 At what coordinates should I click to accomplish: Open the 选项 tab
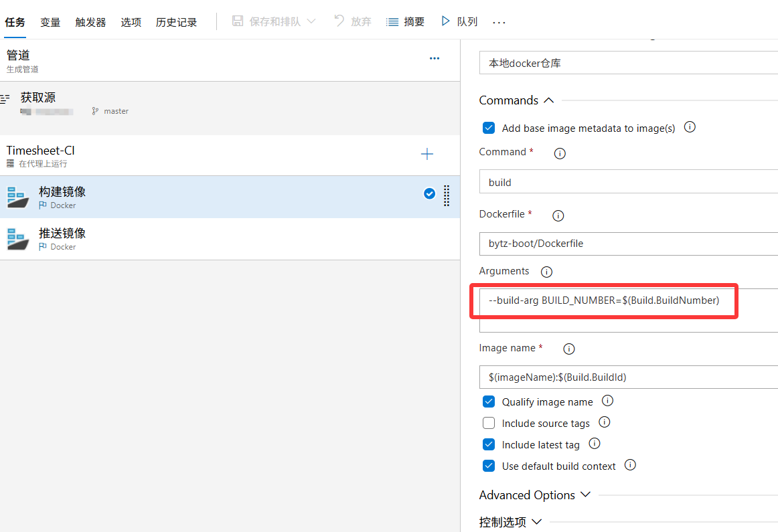tap(131, 22)
